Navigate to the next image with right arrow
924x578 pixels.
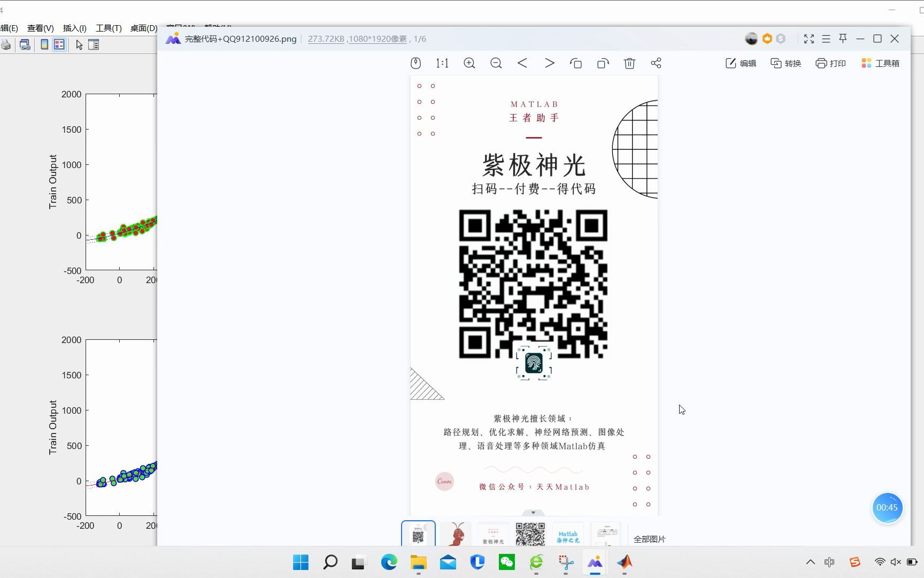point(549,63)
